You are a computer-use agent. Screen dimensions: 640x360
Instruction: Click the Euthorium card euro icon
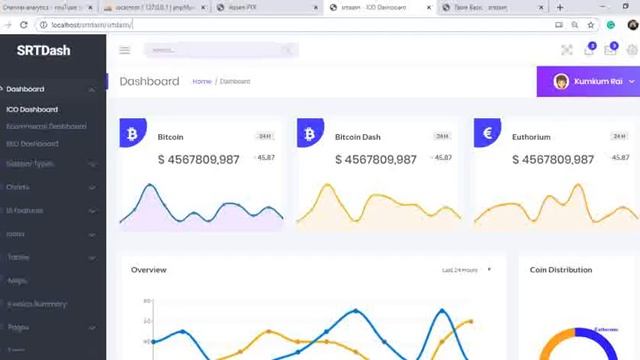[487, 133]
